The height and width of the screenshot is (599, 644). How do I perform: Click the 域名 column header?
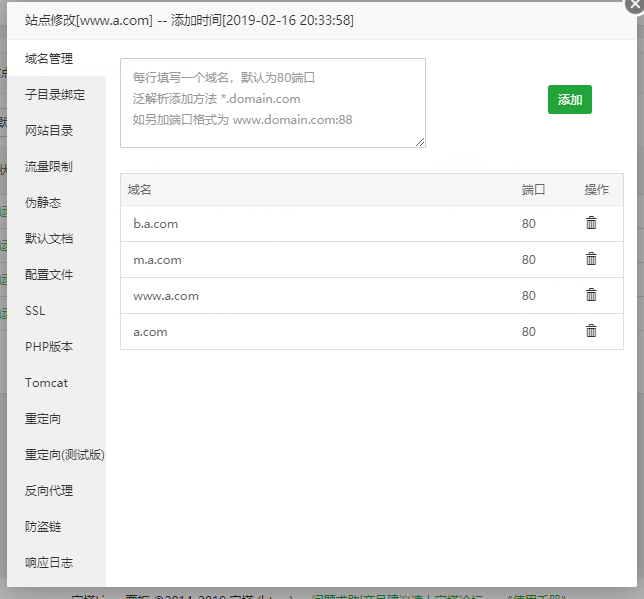(139, 189)
